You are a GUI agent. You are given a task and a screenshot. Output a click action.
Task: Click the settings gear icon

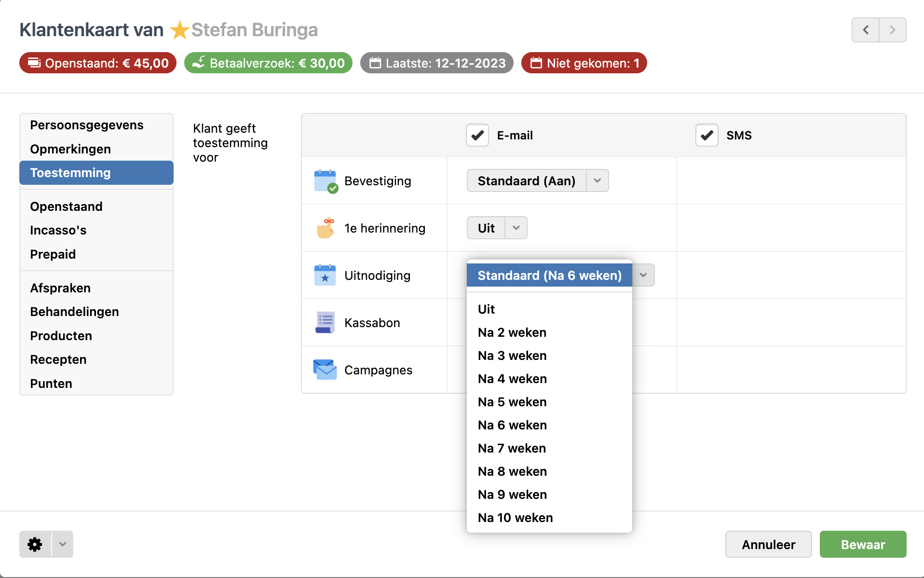point(35,544)
